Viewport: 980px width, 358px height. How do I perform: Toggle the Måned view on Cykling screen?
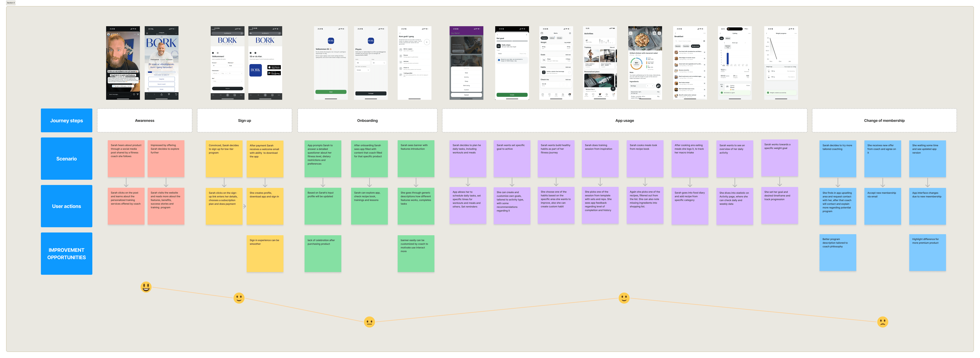tap(728, 38)
